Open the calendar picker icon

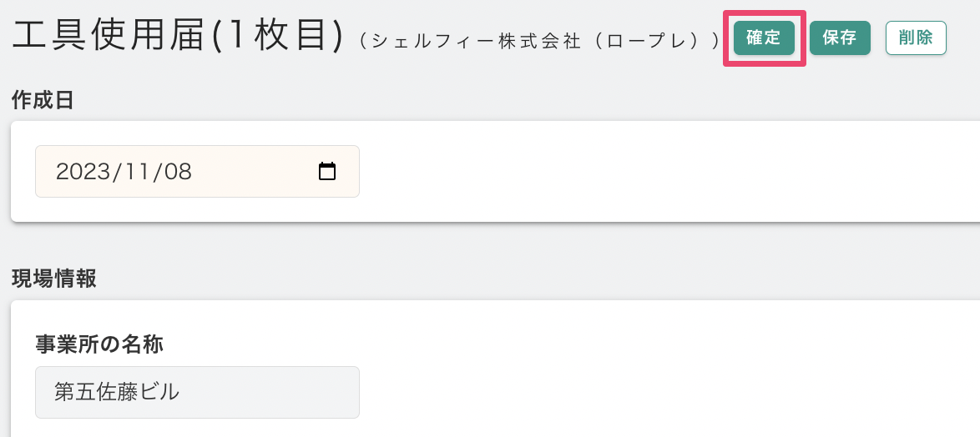coord(327,171)
